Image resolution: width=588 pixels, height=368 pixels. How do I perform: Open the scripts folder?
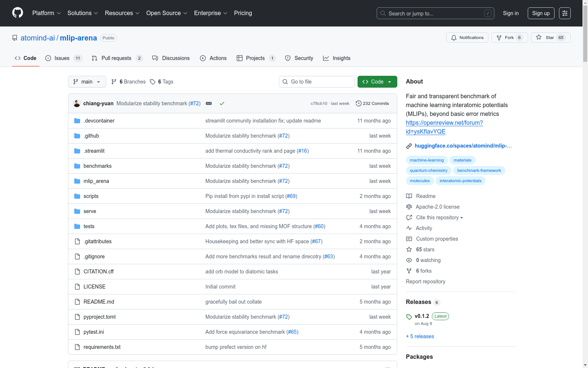[91, 196]
